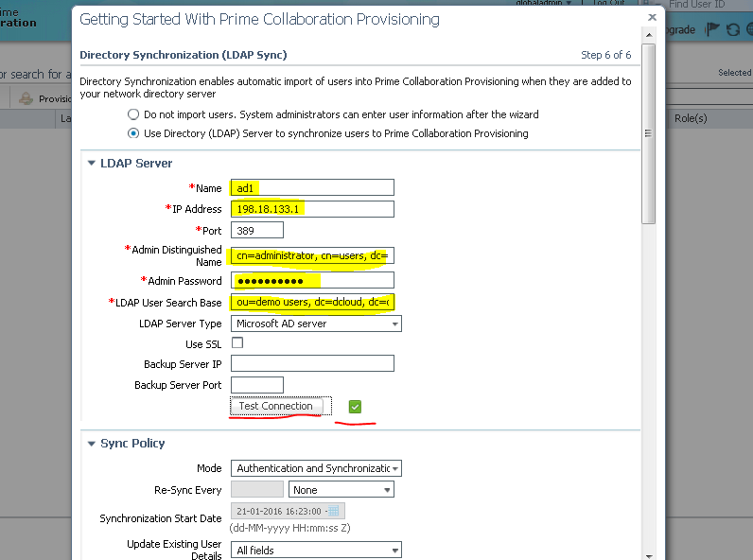Click the Backup Server Port field
The height and width of the screenshot is (560, 753).
(257, 385)
